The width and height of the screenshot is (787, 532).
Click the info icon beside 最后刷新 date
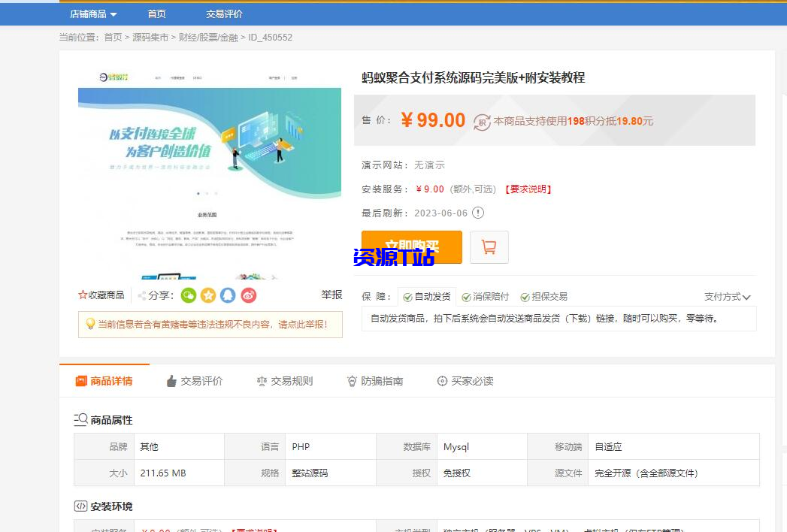[478, 213]
